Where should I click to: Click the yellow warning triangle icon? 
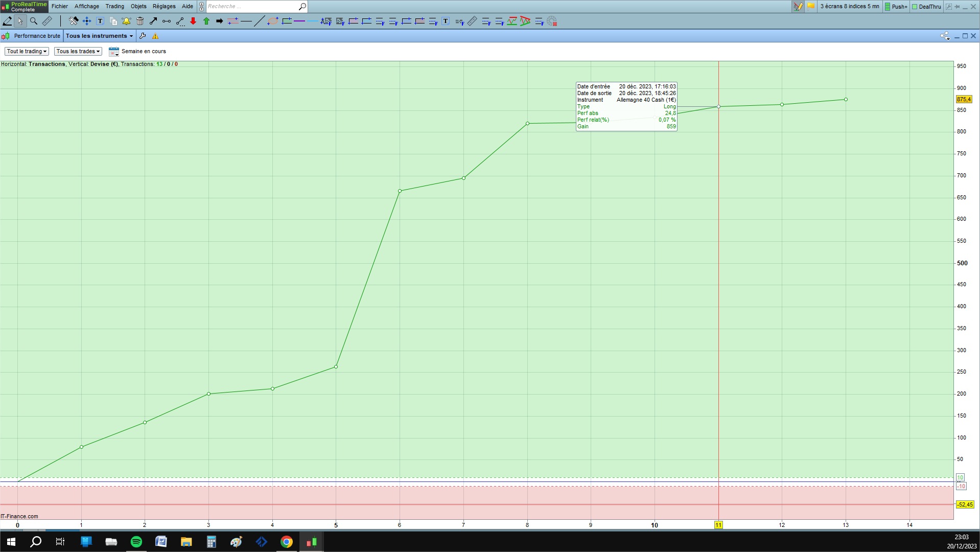(155, 36)
